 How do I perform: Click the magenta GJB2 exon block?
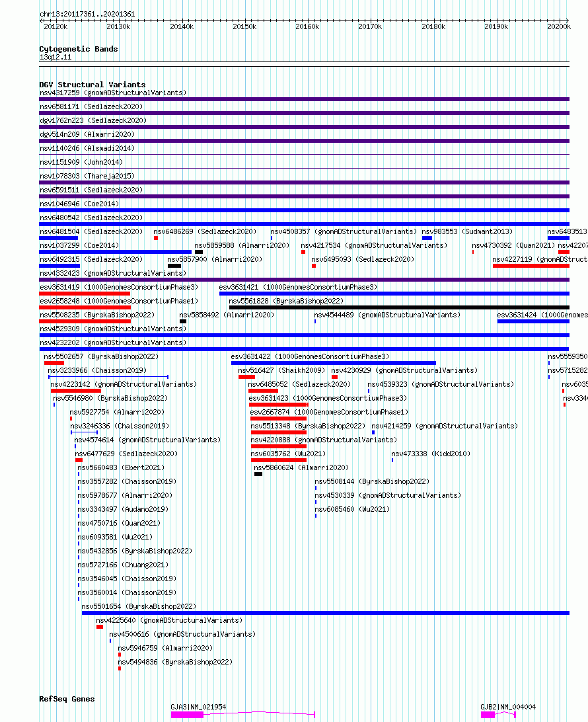point(488,715)
